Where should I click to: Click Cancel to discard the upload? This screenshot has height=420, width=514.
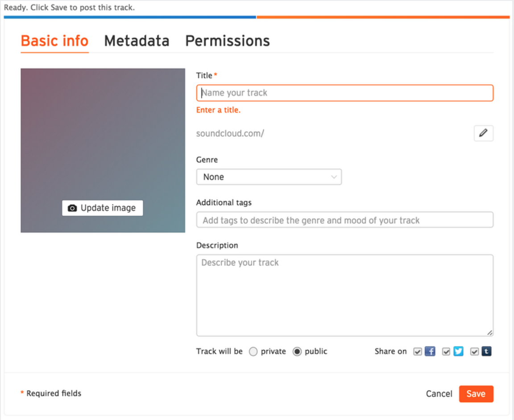(439, 394)
